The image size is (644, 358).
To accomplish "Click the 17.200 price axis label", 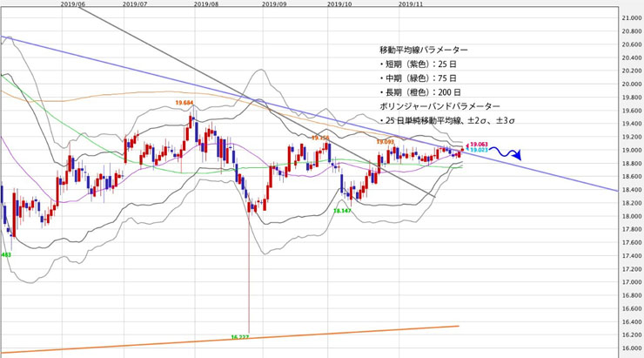I will point(632,269).
